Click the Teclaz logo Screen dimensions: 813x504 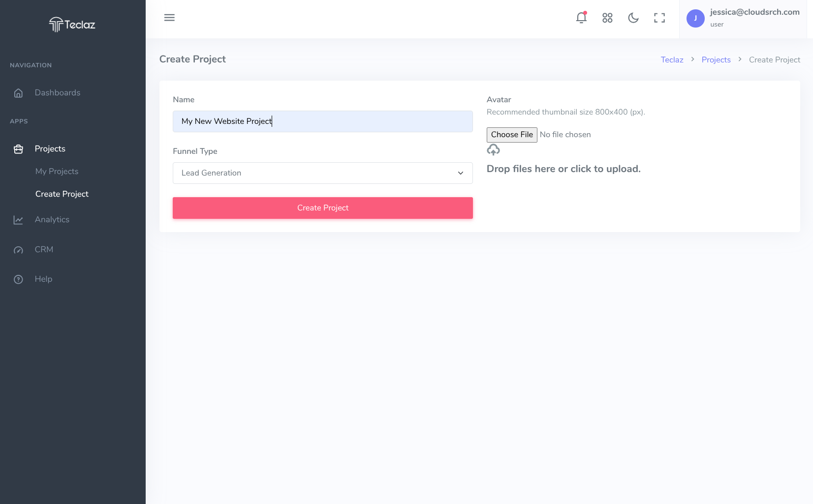[72, 24]
